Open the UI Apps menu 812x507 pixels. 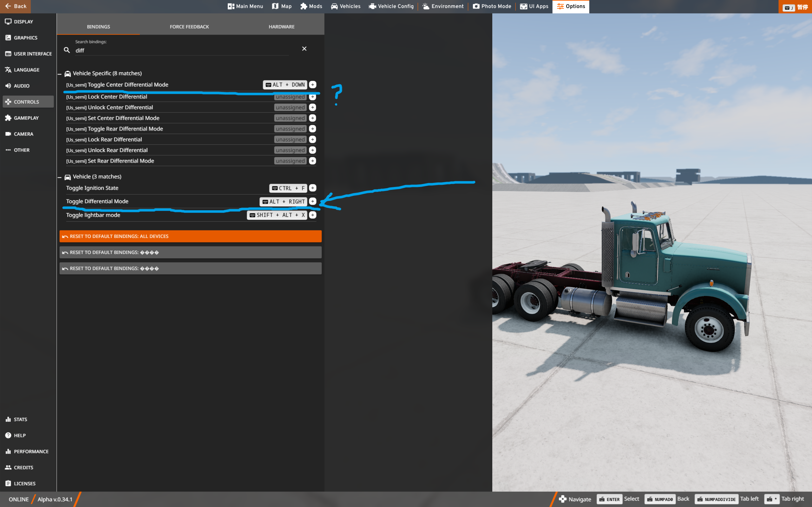point(534,6)
